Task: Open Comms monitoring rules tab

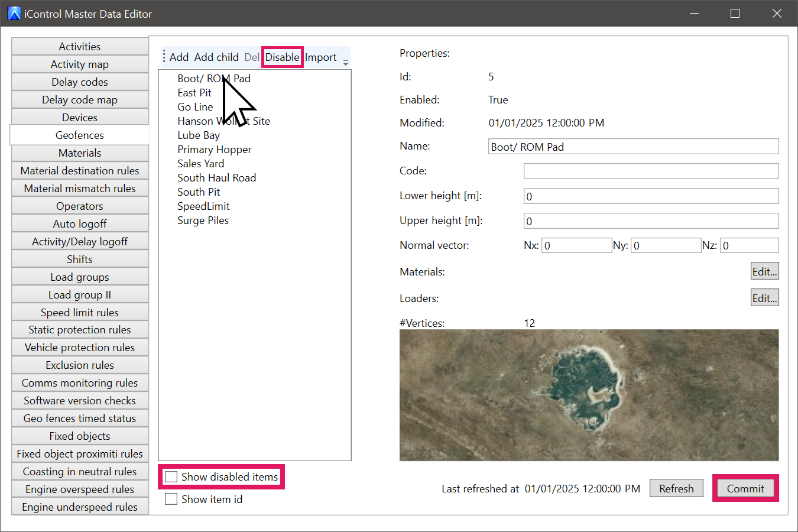Action: [x=80, y=383]
